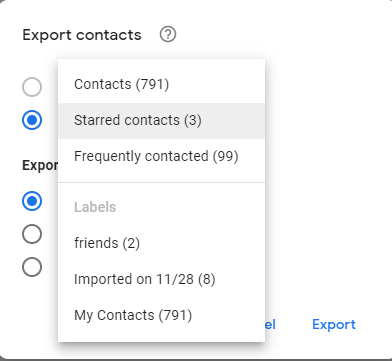Open the help icon beside Export contacts
The height and width of the screenshot is (361, 392).
[168, 34]
